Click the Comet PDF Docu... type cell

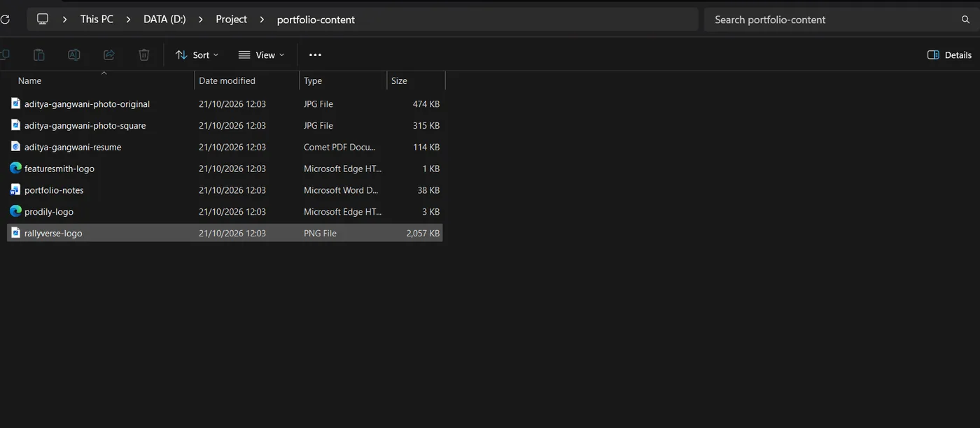(x=339, y=148)
